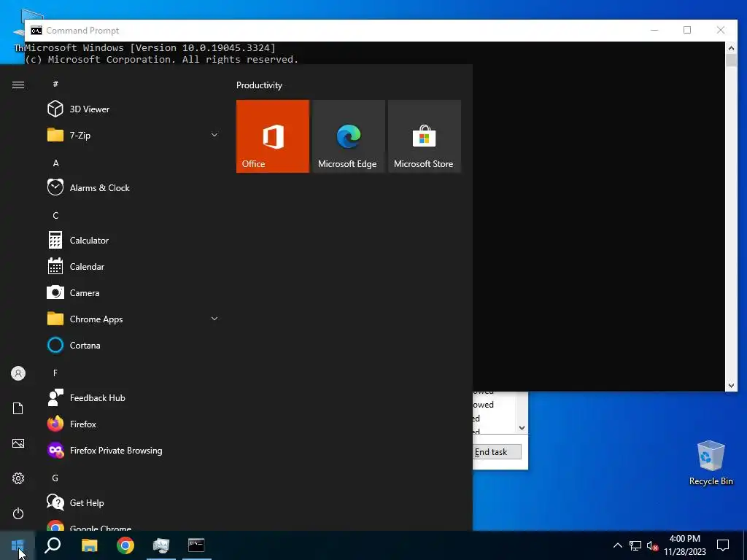Image resolution: width=747 pixels, height=560 pixels.
Task: Select the Recycle Bin desktop icon
Action: pyautogui.click(x=711, y=463)
